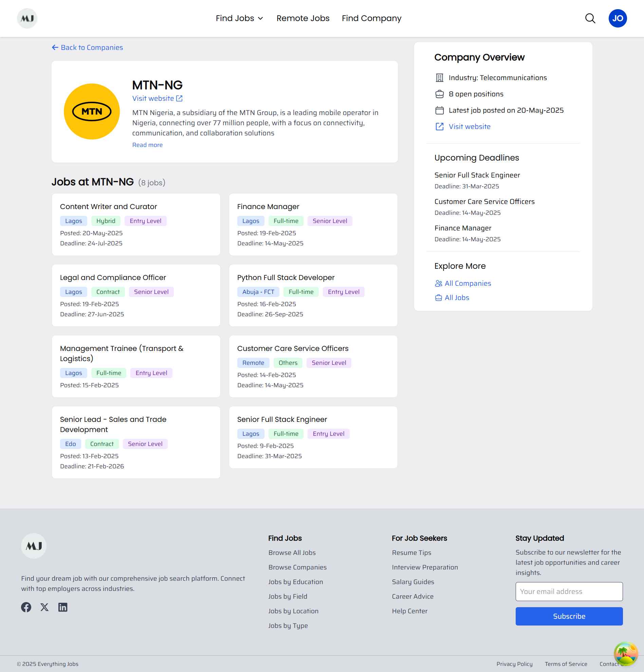Open the X (Twitter) social icon
The width and height of the screenshot is (644, 672).
click(44, 607)
